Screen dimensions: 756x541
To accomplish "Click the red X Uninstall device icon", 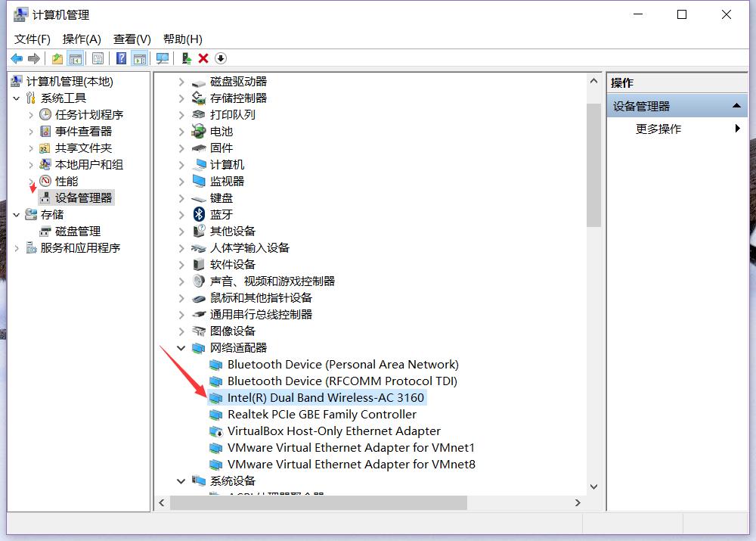I will [x=203, y=58].
